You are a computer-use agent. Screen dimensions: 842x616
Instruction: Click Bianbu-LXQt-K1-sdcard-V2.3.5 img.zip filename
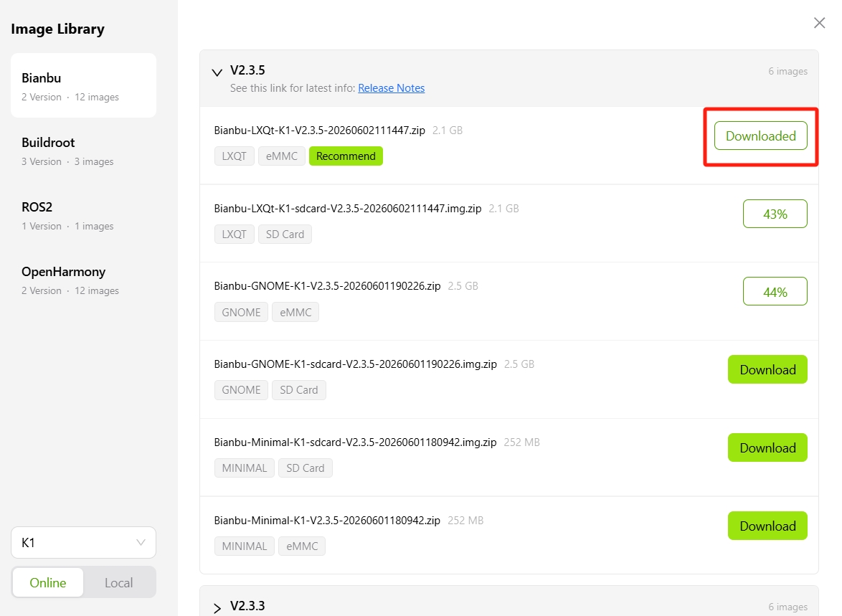coord(347,209)
